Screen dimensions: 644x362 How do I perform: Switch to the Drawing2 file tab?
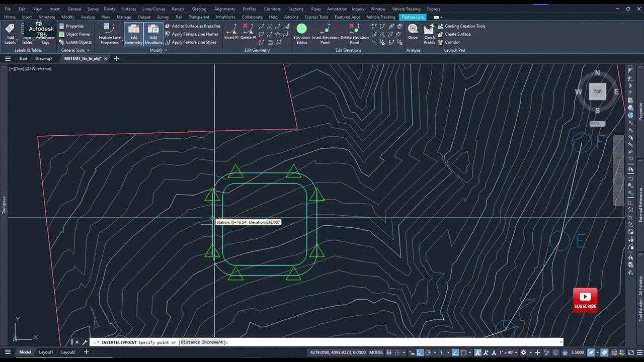[x=44, y=59]
